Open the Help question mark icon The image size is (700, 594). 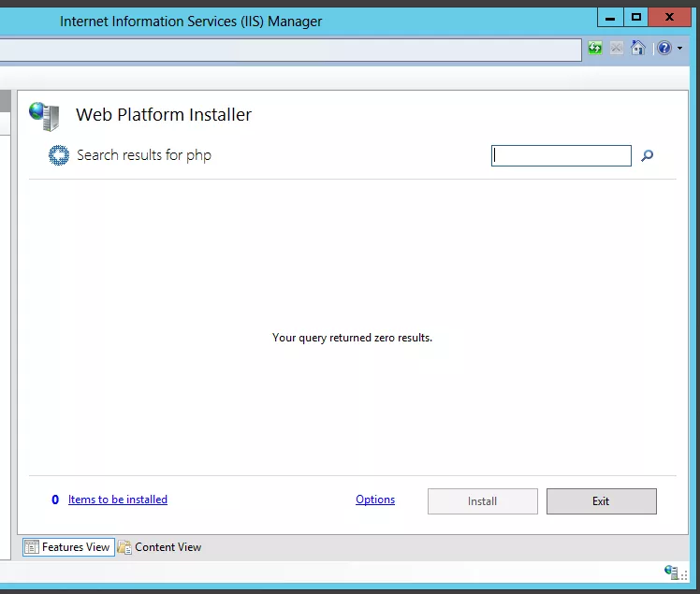click(664, 48)
